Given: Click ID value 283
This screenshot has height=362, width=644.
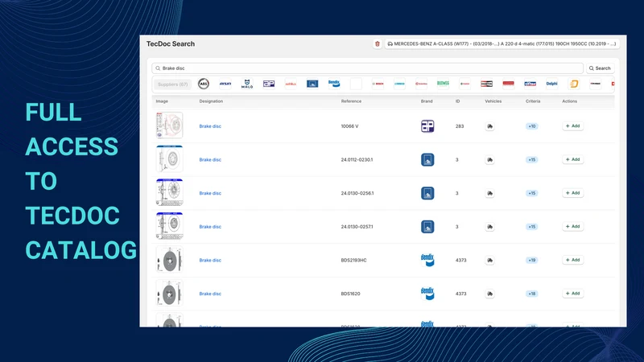Looking at the screenshot, I should (x=460, y=126).
